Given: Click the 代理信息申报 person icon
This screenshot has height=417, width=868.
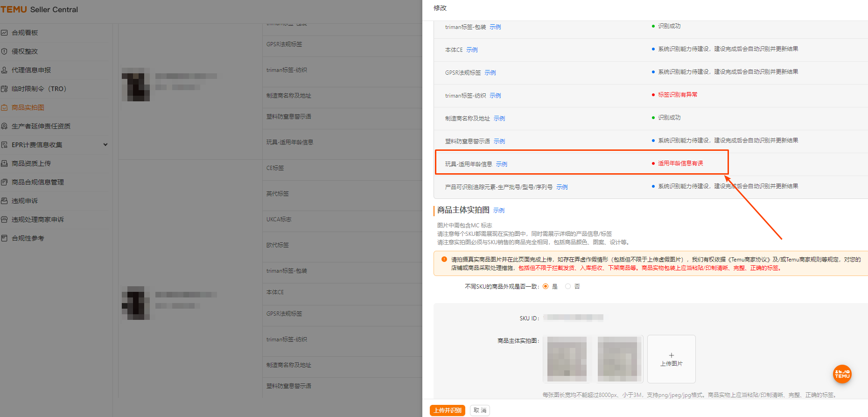Looking at the screenshot, I should (x=4, y=70).
